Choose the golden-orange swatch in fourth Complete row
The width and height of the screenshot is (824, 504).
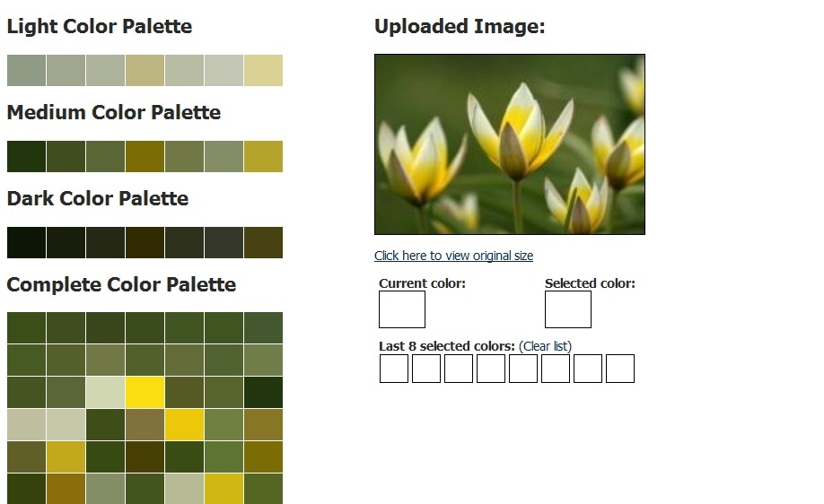coord(184,425)
